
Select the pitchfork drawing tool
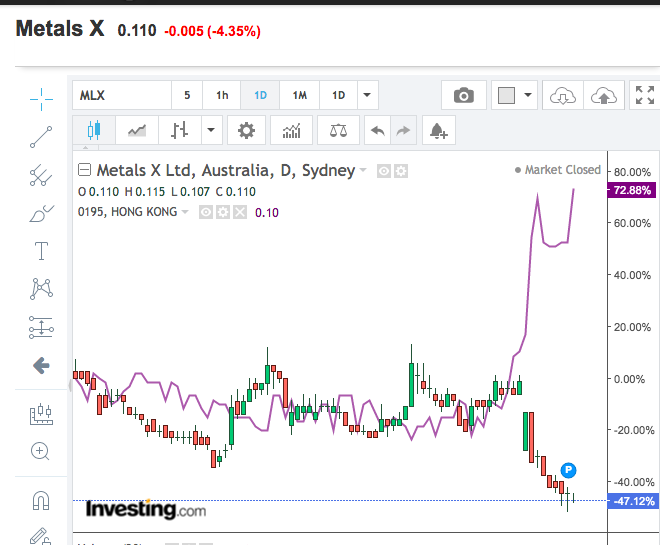tap(41, 175)
